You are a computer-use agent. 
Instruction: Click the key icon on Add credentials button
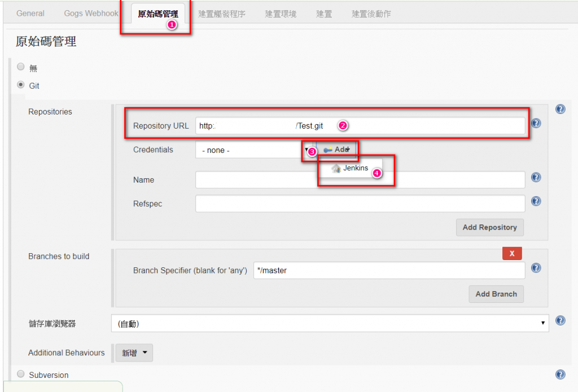click(x=328, y=150)
